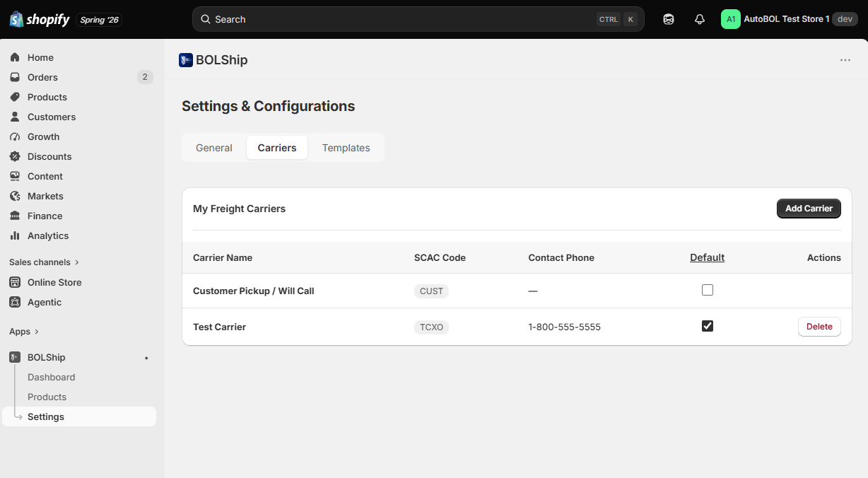This screenshot has height=478, width=868.
Task: Click the Analytics bar chart icon
Action: (15, 235)
